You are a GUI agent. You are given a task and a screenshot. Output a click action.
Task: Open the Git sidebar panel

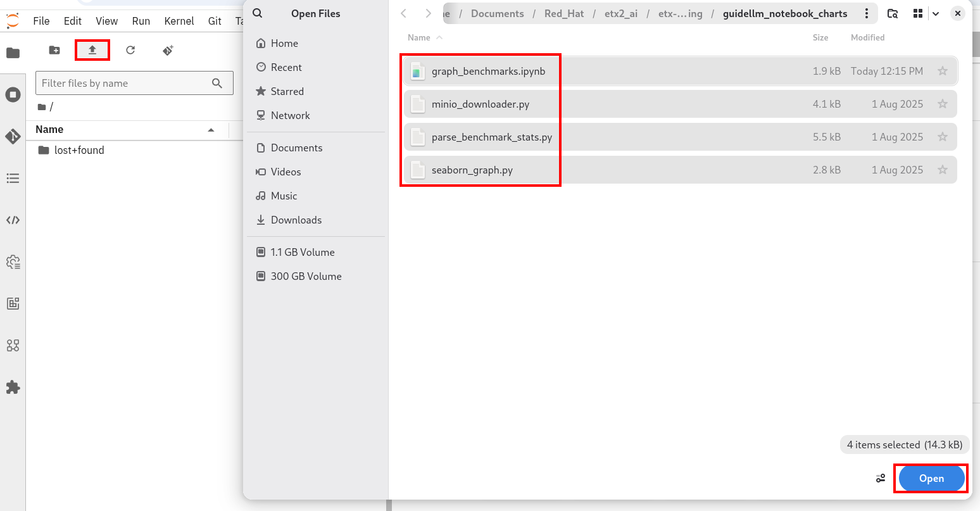point(13,136)
